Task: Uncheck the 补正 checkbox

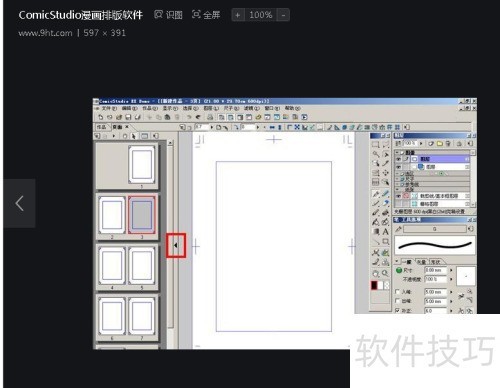Action: [397, 310]
